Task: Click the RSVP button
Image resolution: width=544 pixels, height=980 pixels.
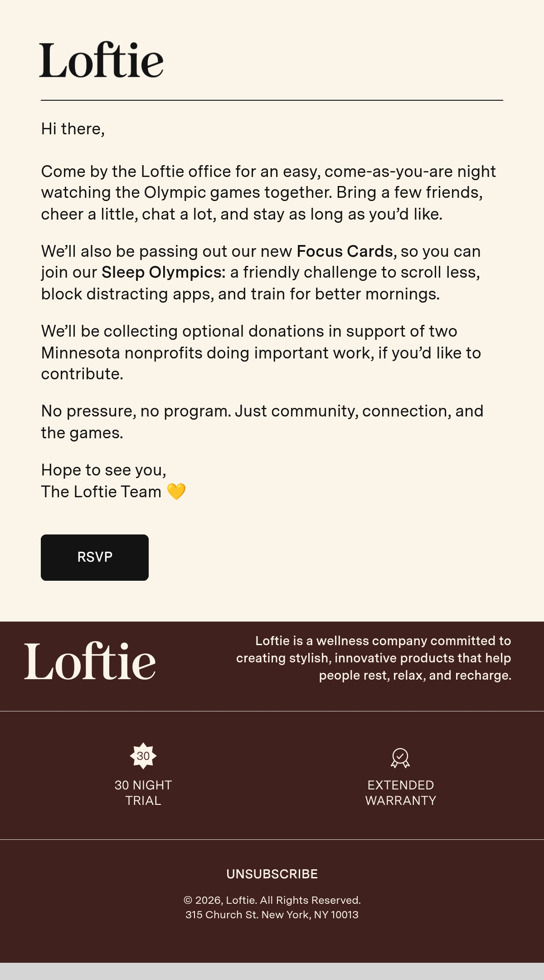Action: point(95,557)
